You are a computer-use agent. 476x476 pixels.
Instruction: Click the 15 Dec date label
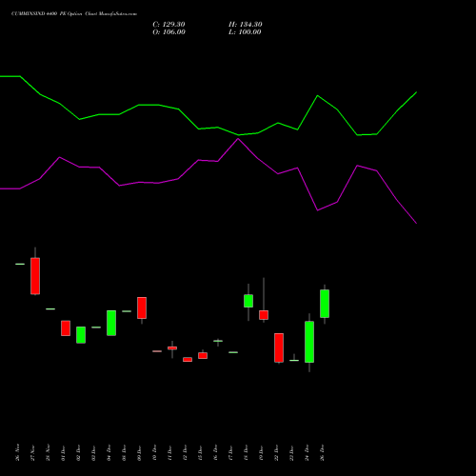[x=200, y=452]
